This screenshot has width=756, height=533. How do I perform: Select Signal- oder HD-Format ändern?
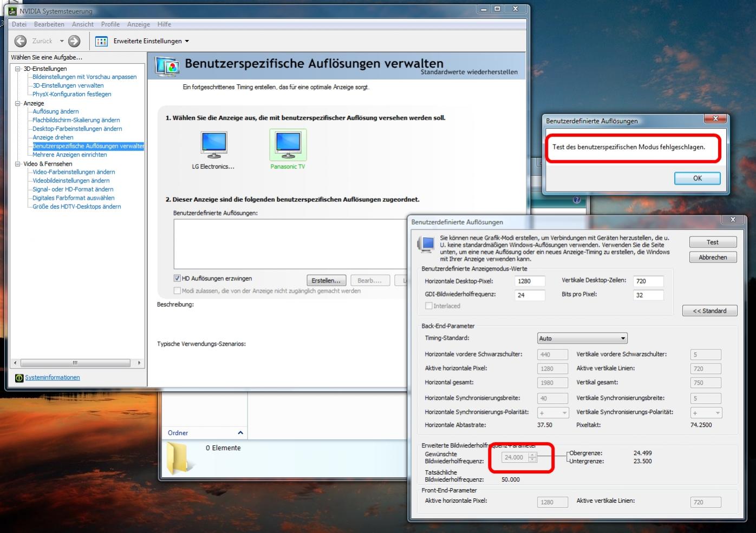tap(73, 189)
